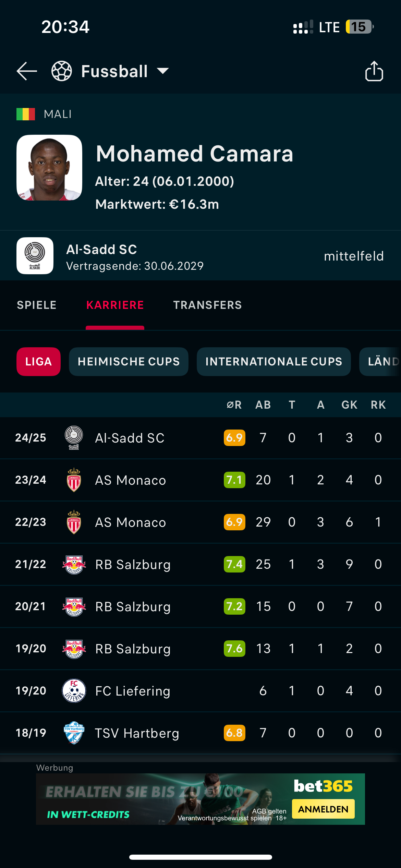Select the LIGA filter chip
Viewport: 401px width, 868px height.
38,362
